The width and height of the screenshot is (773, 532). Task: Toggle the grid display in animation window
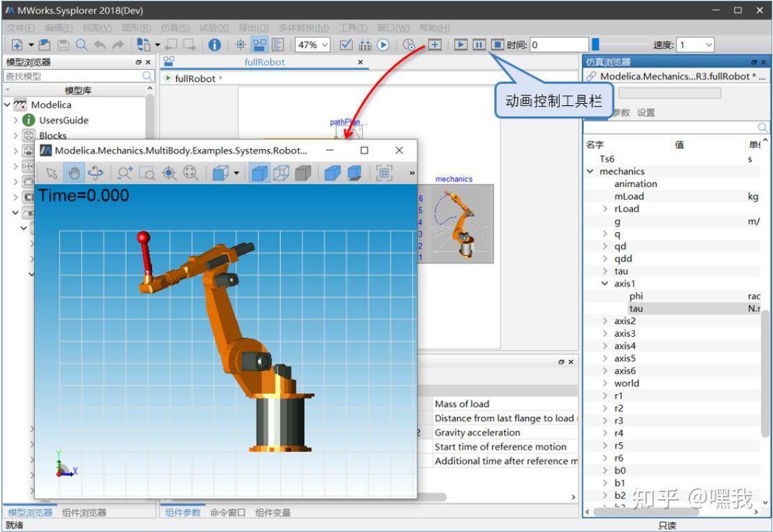tap(384, 173)
